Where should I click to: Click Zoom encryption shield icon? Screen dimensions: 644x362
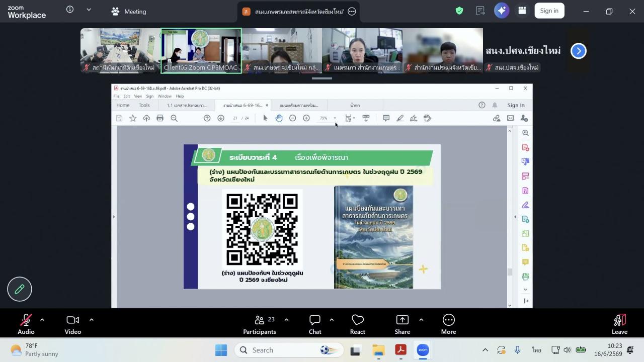(459, 11)
